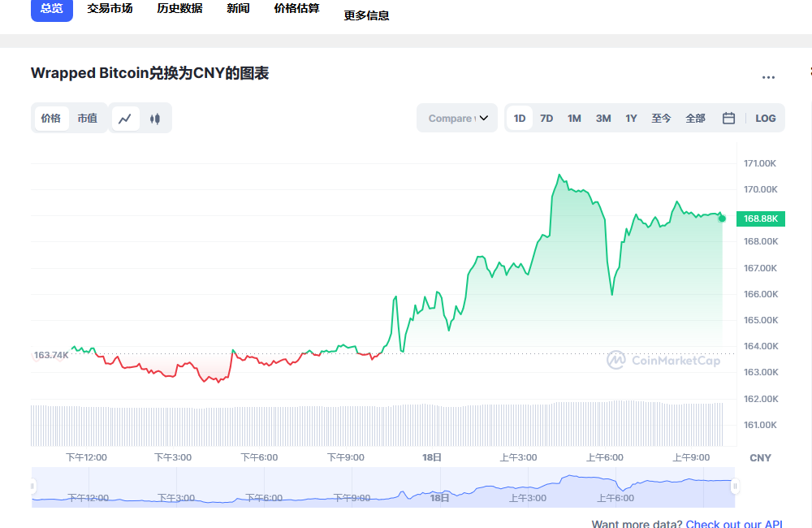Screen dimensions: 812x528
Task: Click the mini overview range navigator chart
Action: click(383, 487)
